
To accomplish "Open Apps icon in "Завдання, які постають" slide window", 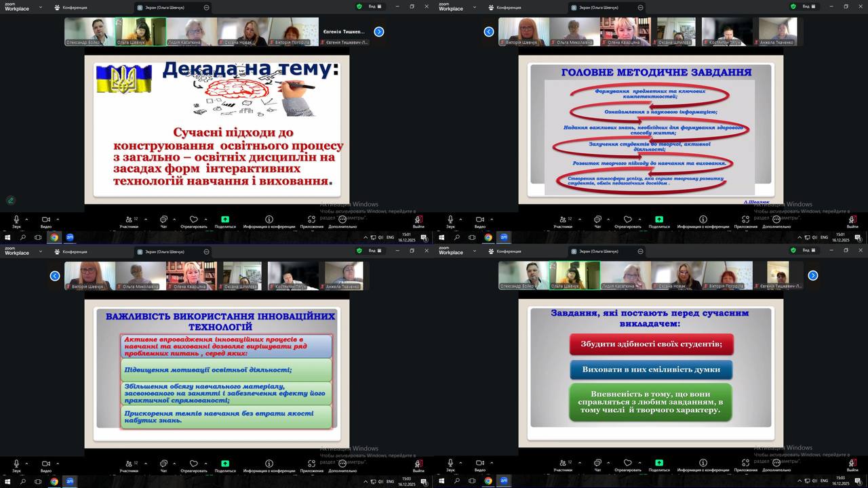I will point(746,464).
